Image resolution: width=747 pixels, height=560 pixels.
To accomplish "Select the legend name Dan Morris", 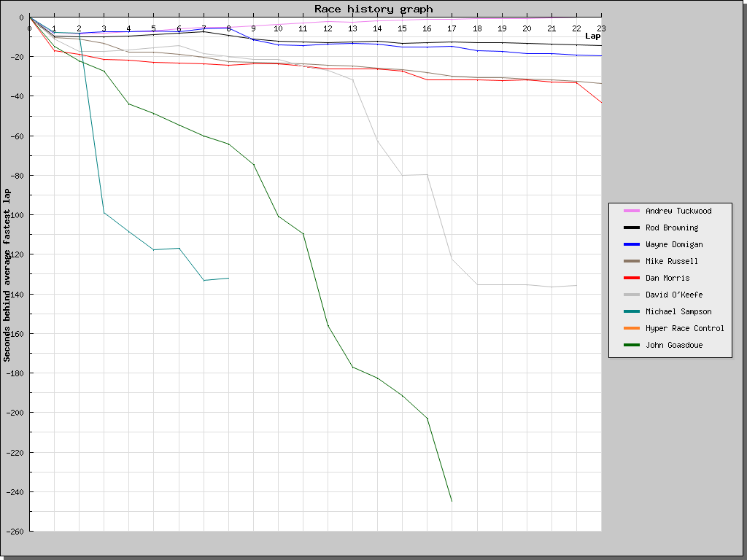I will point(667,278).
